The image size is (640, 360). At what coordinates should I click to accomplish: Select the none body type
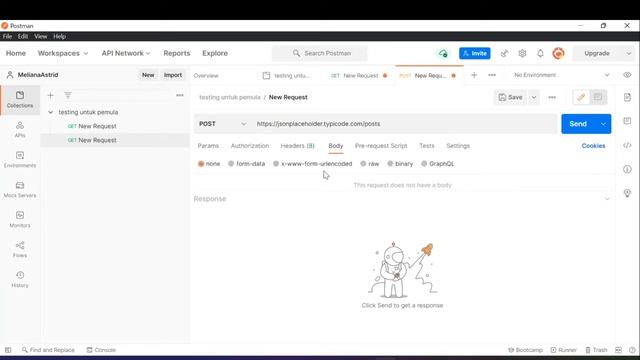(x=209, y=164)
